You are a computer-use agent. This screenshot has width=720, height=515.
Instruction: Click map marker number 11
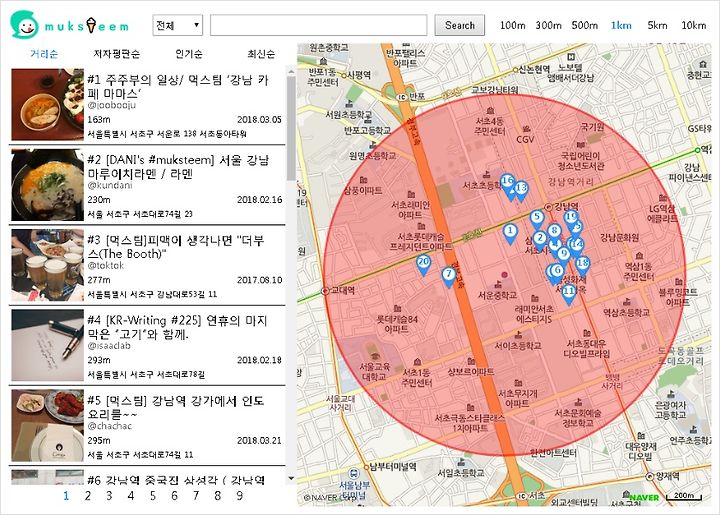coord(568,293)
